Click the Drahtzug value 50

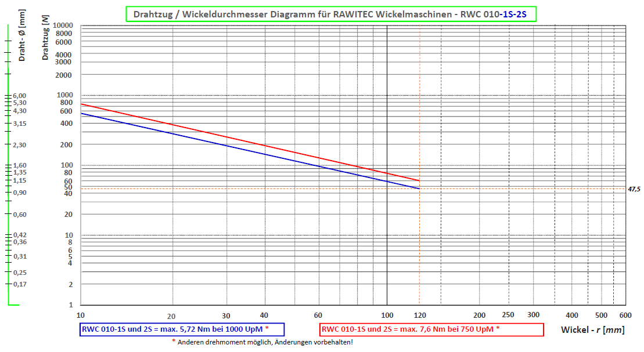click(68, 187)
